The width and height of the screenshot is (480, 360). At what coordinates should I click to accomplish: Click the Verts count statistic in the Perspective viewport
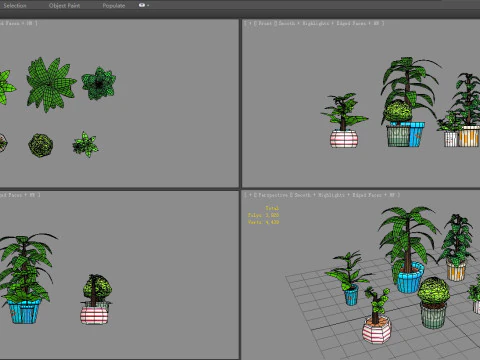click(263, 222)
